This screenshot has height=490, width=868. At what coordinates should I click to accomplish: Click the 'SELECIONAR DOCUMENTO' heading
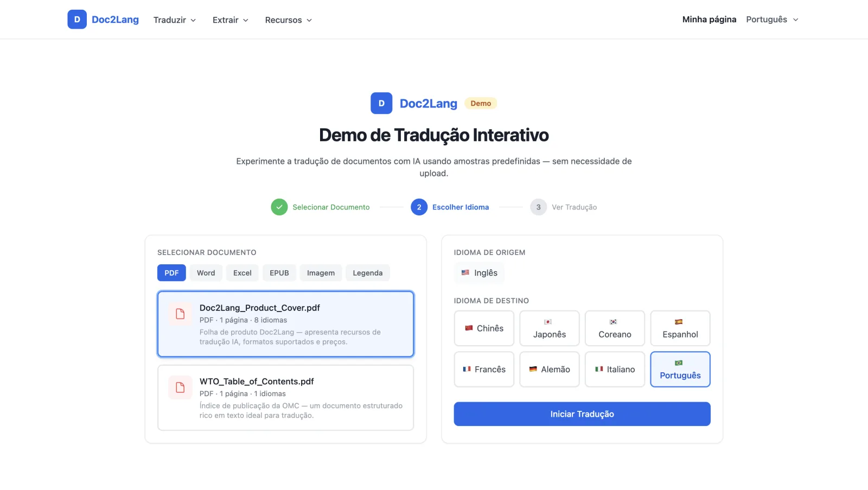(207, 252)
